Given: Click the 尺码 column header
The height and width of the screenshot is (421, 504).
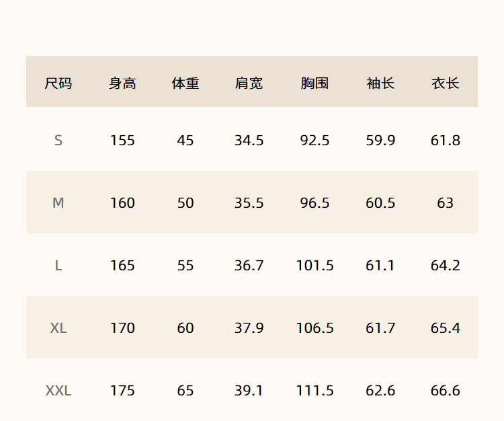Looking at the screenshot, I should pyautogui.click(x=58, y=83).
